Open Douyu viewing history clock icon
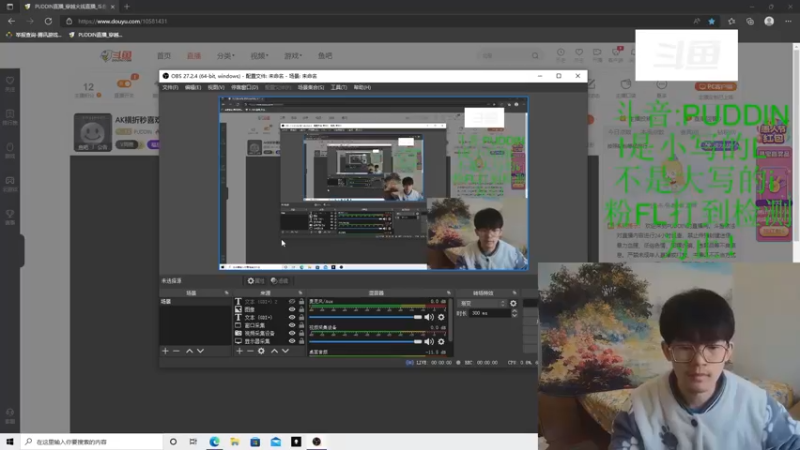Screen dimensions: 800x450 tap(561, 53)
